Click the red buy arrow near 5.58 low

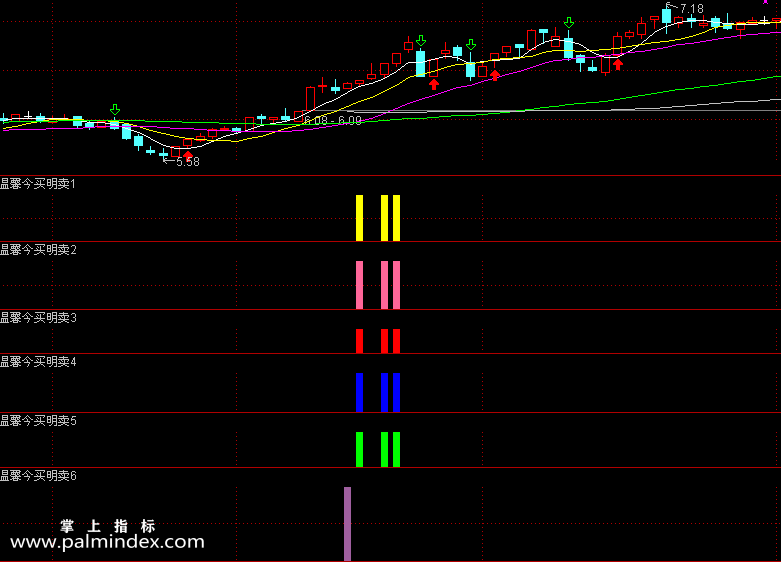pos(188,155)
